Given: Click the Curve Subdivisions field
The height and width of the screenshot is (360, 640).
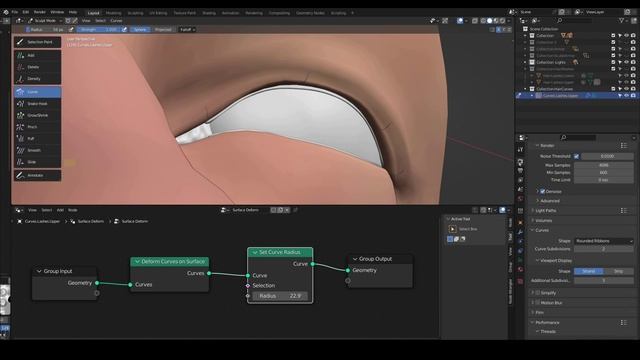Looking at the screenshot, I should [604, 249].
